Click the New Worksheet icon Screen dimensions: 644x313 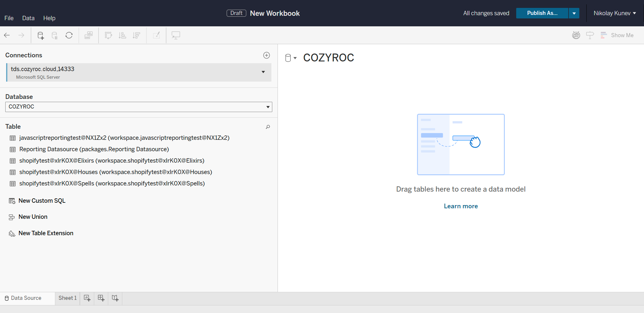point(87,298)
